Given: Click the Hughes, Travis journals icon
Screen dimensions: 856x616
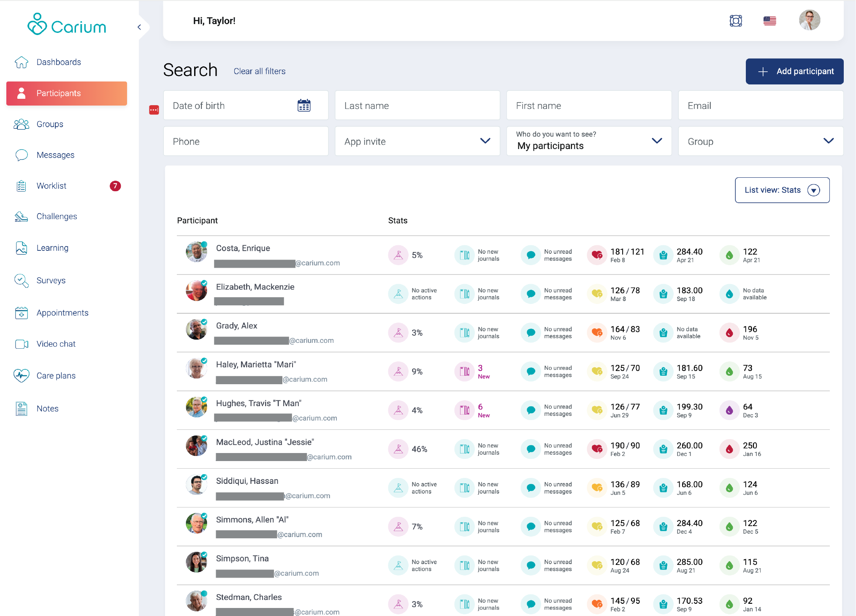Looking at the screenshot, I should pos(464,410).
